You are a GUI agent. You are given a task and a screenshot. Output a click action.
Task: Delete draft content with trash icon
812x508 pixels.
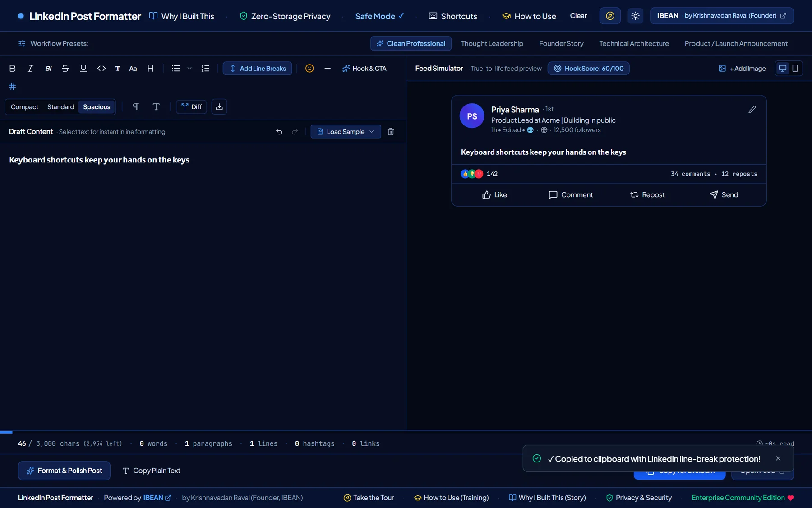point(391,132)
